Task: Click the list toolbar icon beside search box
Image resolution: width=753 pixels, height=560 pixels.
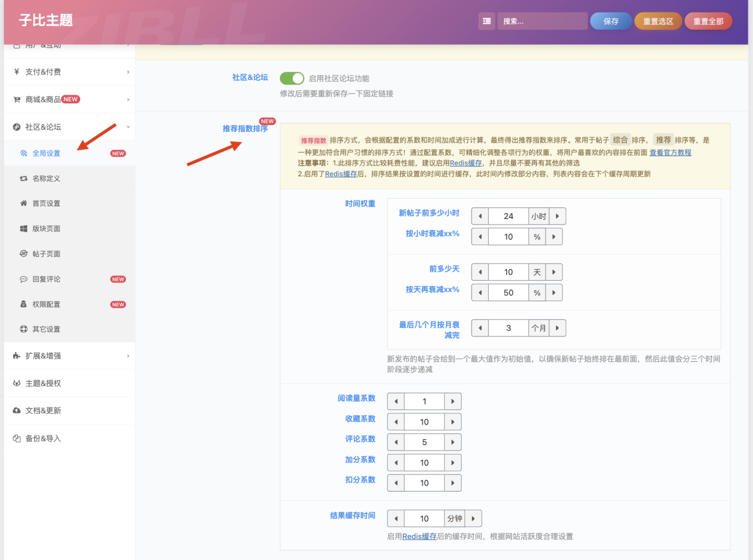Action: (487, 21)
